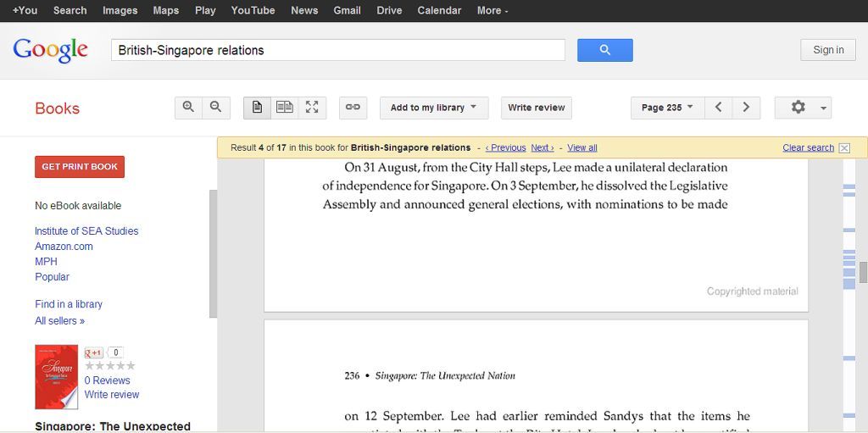Click the blue search button
Viewport: 868px width, 433px height.
coord(605,50)
